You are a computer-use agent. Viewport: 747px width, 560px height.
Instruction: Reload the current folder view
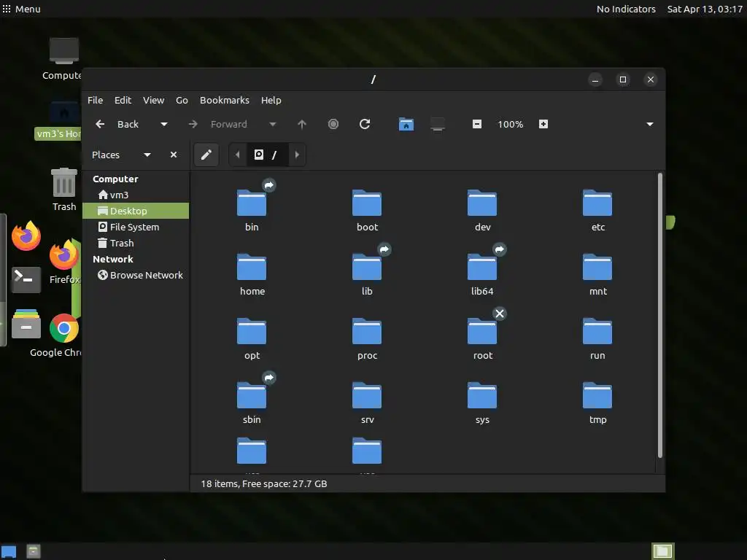(x=365, y=124)
